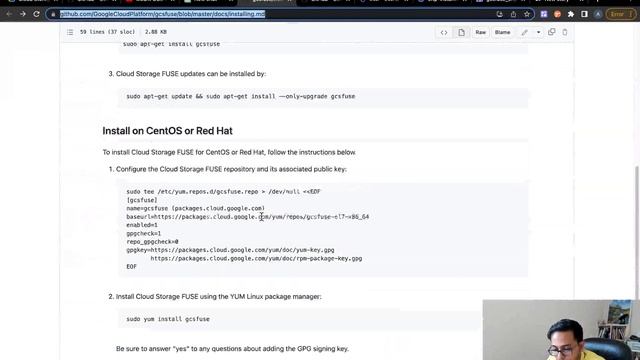The width and height of the screenshot is (640, 360).
Task: Click the "sudo yum install gcsfuse" command
Action: tap(168, 319)
